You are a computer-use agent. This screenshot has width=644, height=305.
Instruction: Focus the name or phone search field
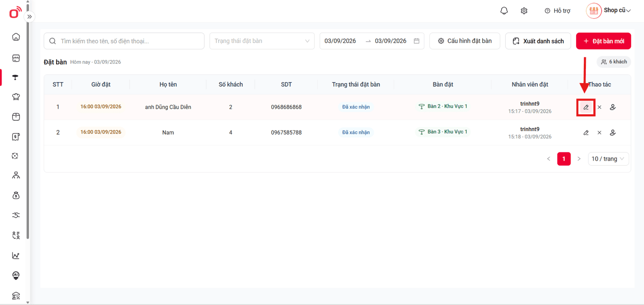[124, 41]
